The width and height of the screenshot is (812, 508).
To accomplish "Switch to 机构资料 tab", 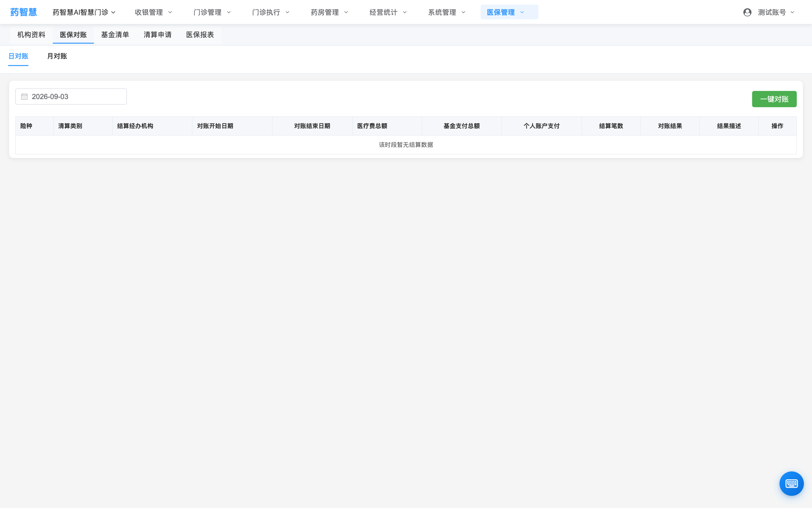I will [x=31, y=35].
